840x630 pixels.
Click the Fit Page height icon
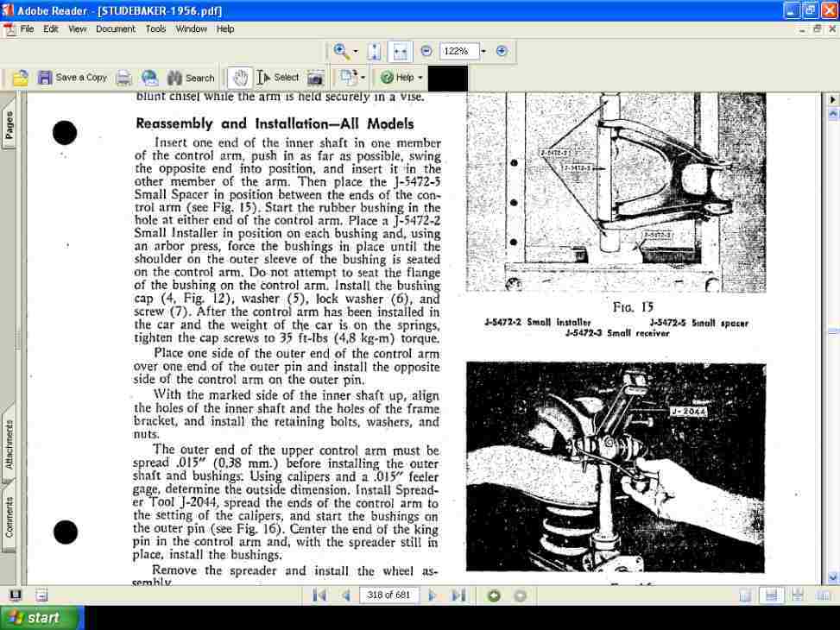point(375,52)
